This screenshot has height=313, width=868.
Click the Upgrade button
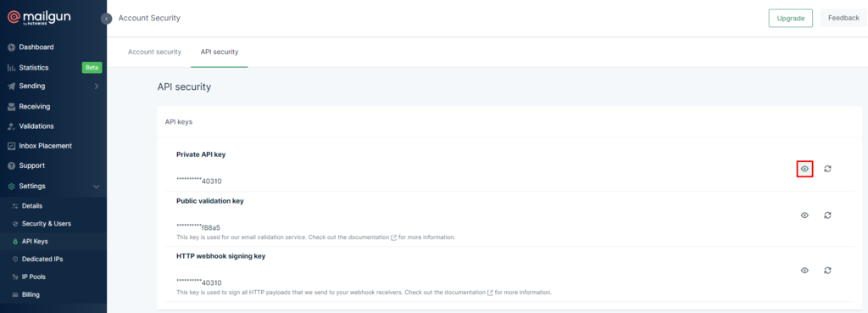coord(790,19)
